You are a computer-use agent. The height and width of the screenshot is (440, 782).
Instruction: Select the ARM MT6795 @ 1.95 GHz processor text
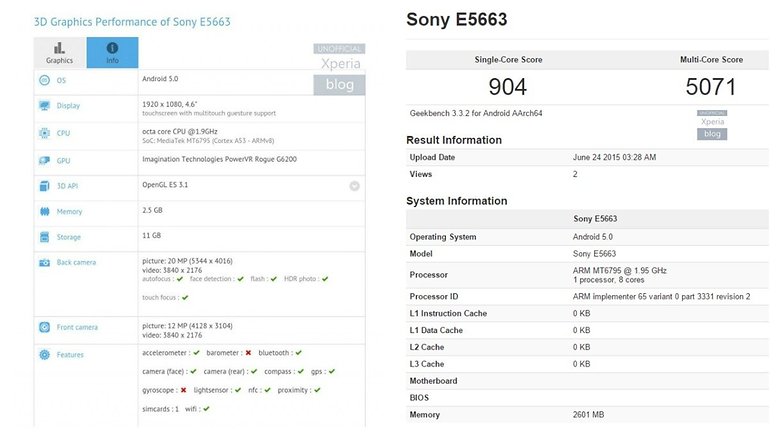[619, 270]
